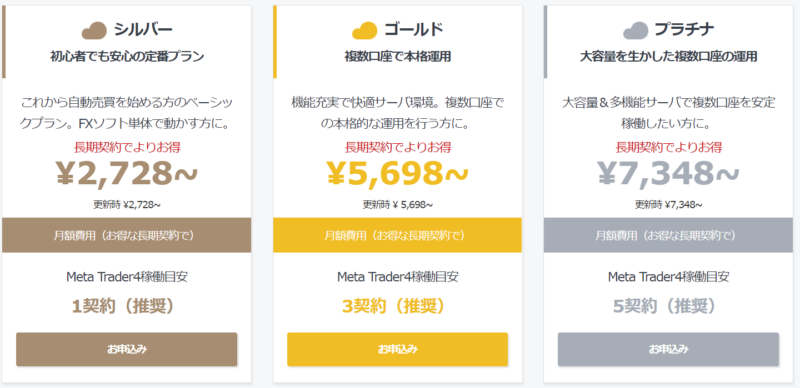Click 5契約(推奨) text in Platinum card
Viewport: 800px width, 388px height.
668,306
